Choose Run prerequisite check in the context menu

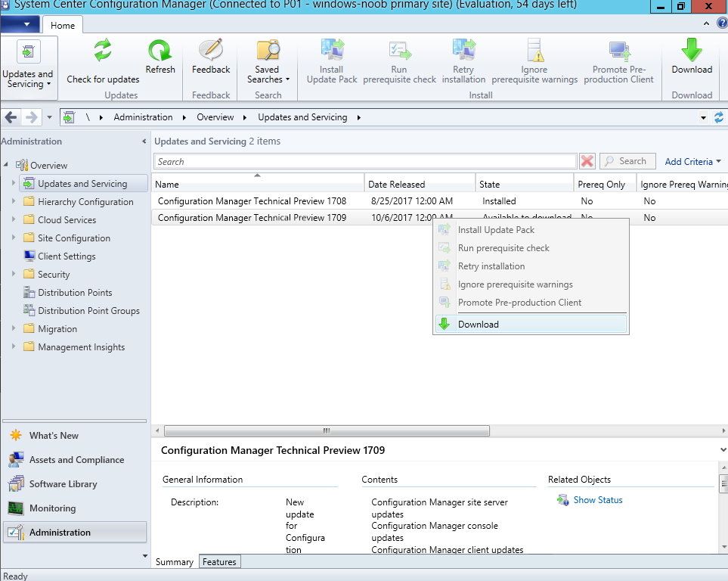(x=531, y=247)
